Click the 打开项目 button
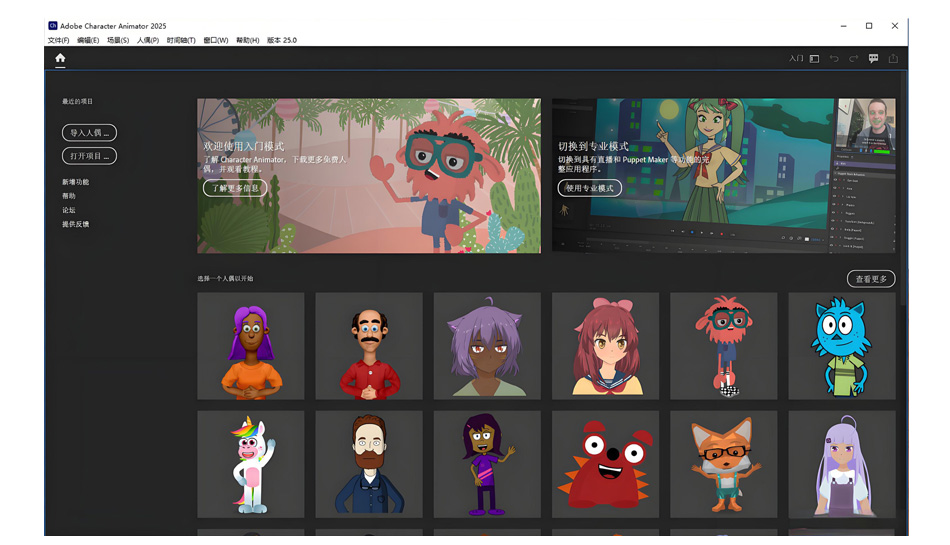 click(x=89, y=156)
